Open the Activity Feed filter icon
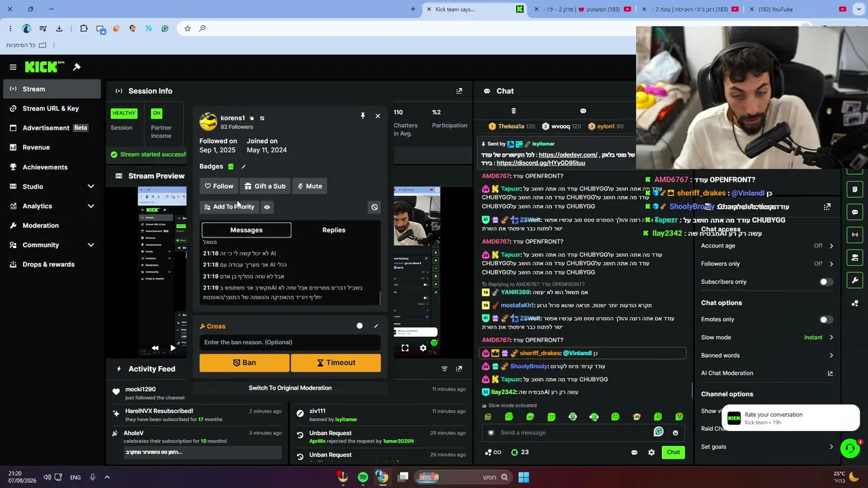868x488 pixels. (444, 369)
